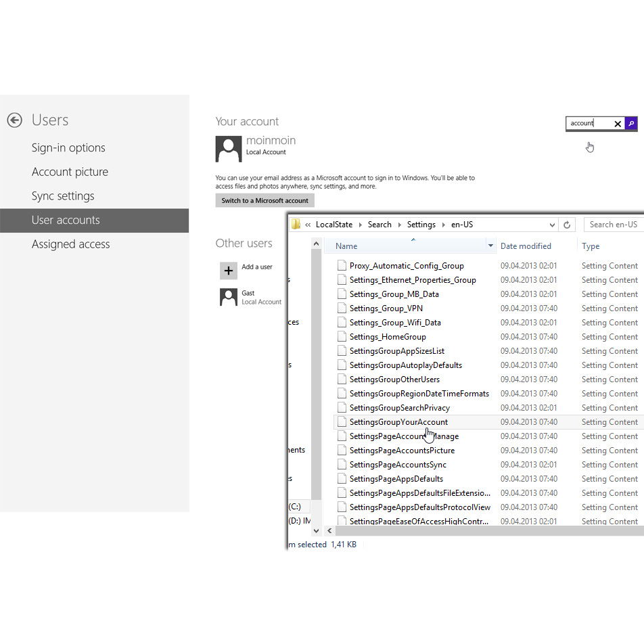Open Account picture settings
Image resolution: width=644 pixels, height=644 pixels.
click(x=70, y=172)
